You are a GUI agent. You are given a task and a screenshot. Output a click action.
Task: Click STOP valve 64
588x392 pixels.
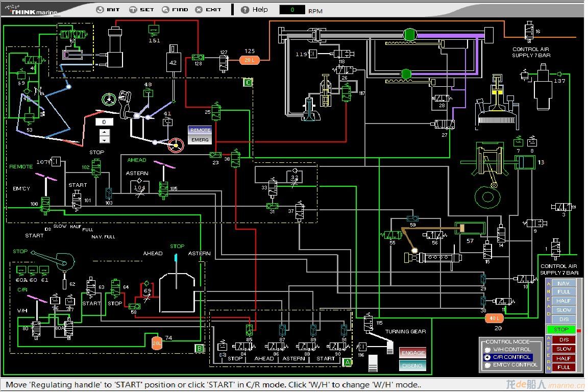[x=115, y=287]
